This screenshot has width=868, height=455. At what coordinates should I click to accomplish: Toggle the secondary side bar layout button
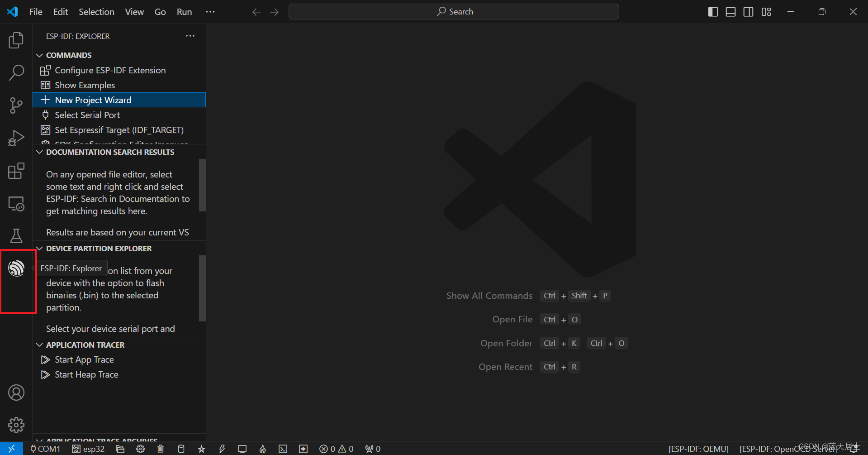pyautogui.click(x=749, y=12)
